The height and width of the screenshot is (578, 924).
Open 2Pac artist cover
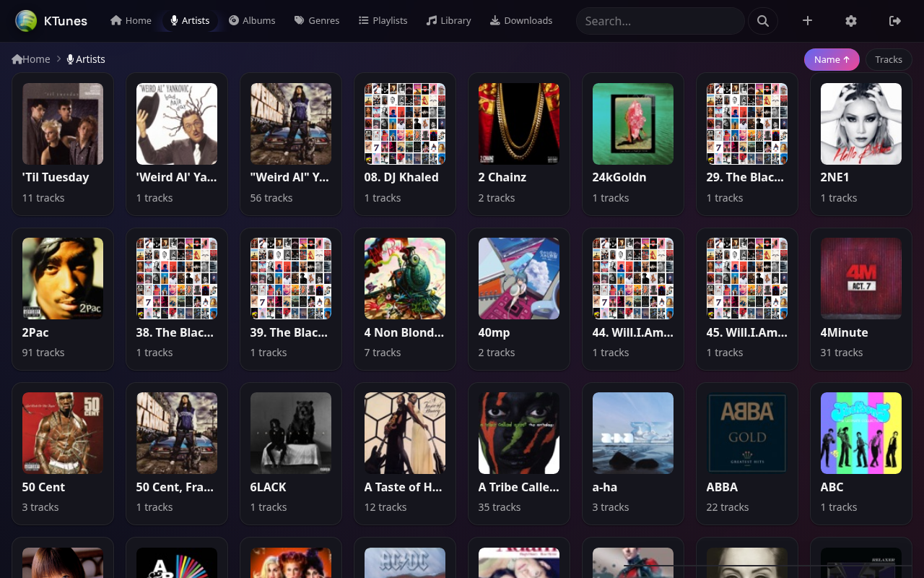[x=63, y=279]
